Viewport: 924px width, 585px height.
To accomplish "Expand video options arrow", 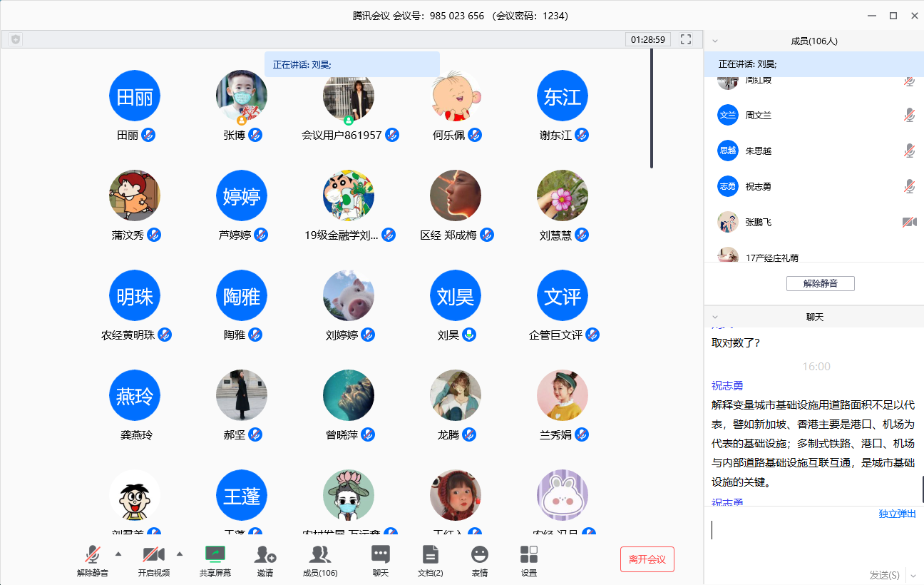I will pyautogui.click(x=180, y=553).
